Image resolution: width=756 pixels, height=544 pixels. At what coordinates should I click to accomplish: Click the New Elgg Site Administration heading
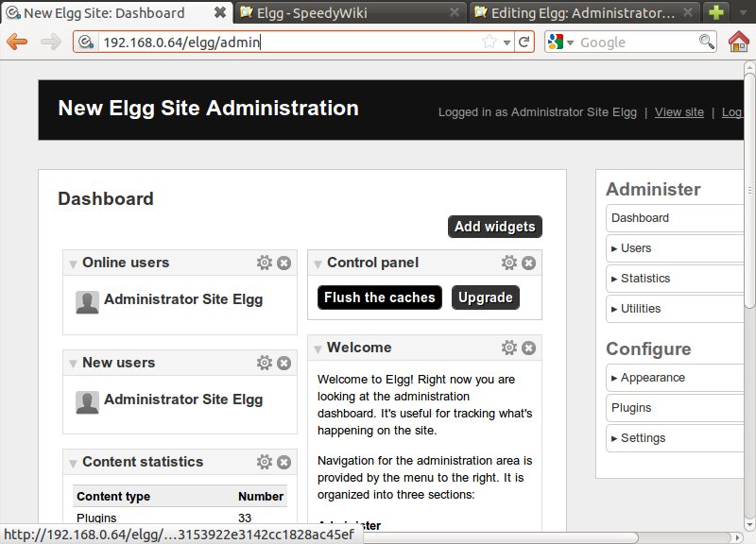click(208, 108)
